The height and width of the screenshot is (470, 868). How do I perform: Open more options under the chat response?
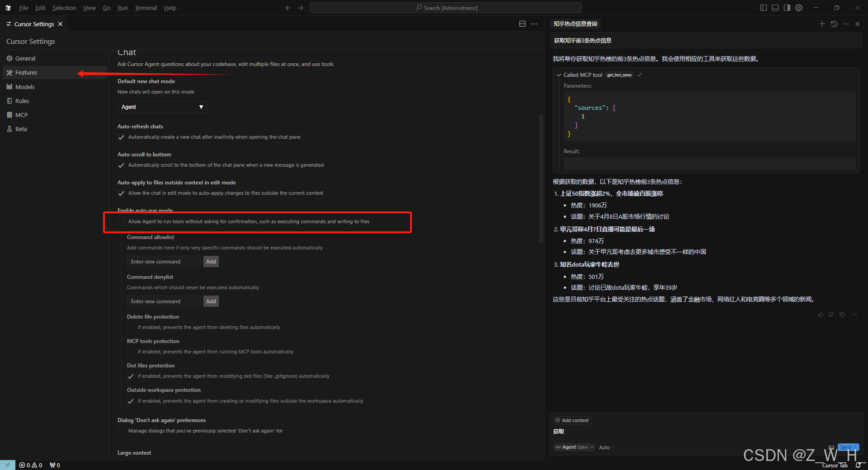click(855, 315)
